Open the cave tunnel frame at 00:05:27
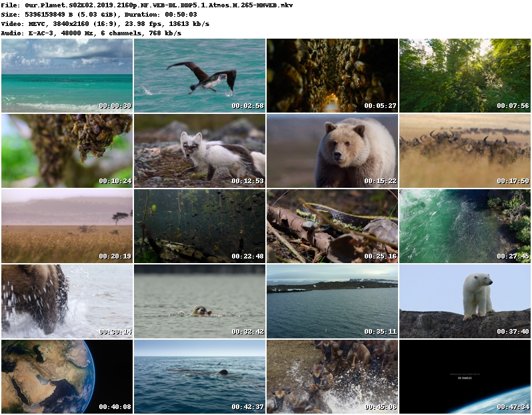This screenshot has width=532, height=415. 332,75
